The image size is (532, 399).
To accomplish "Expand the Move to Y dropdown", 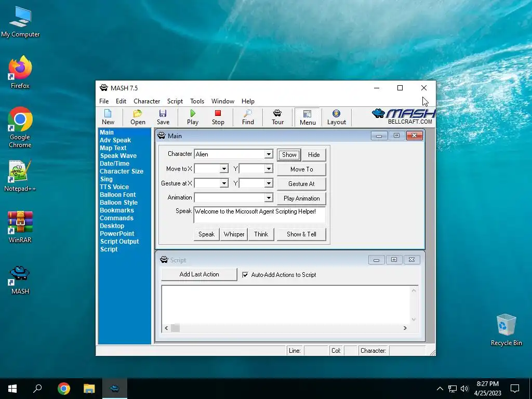I will click(269, 169).
